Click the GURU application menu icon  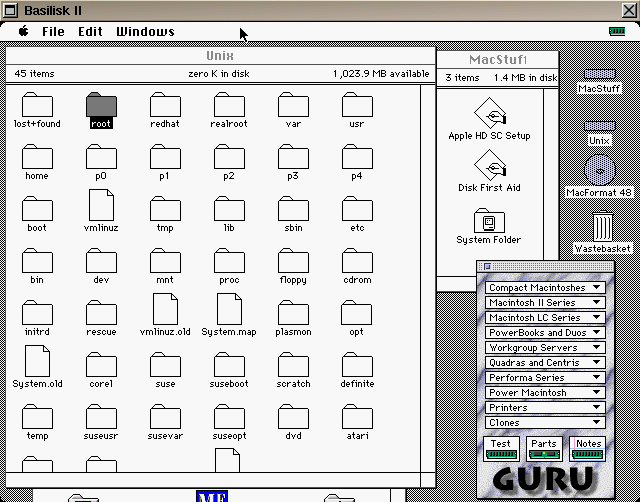pos(617,31)
